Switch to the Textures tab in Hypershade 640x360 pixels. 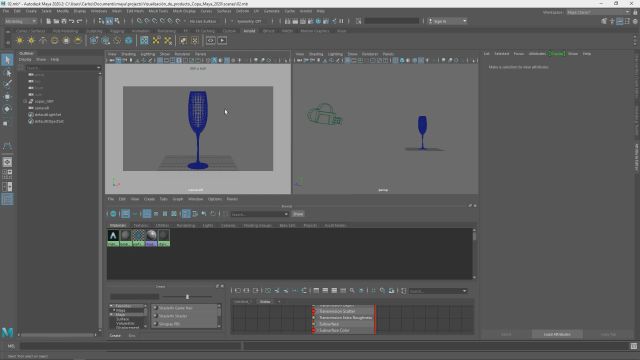(x=141, y=225)
